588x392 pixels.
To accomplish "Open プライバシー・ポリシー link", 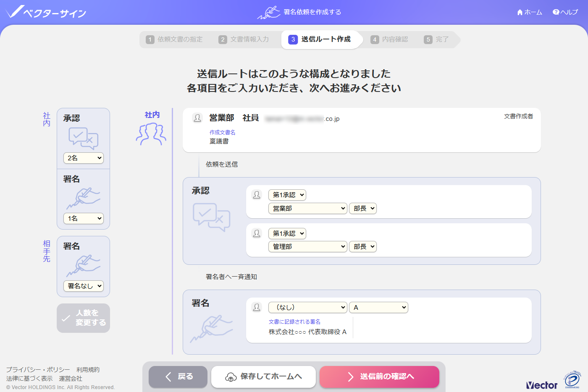I will (x=38, y=370).
